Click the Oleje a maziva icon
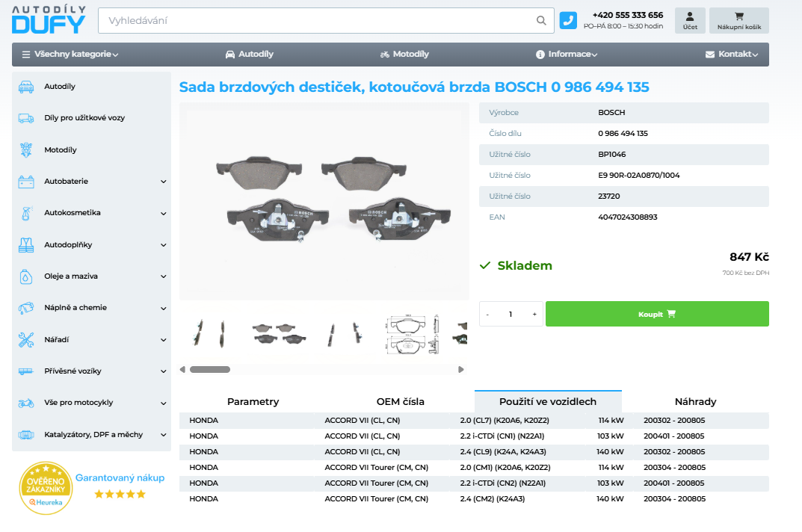The image size is (802, 532). (x=26, y=276)
